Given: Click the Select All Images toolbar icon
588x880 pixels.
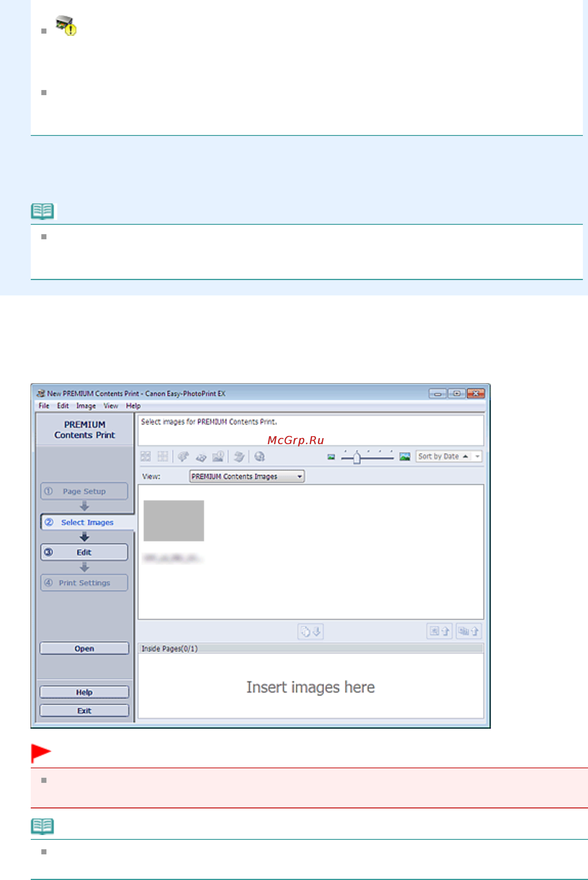Looking at the screenshot, I should tap(146, 456).
